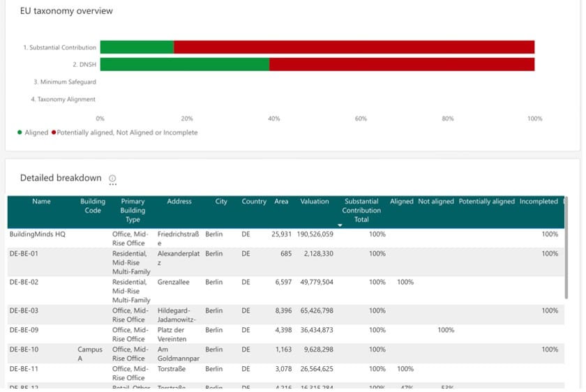This screenshot has width=586, height=392.
Task: Sort by the Address column header
Action: coord(179,202)
